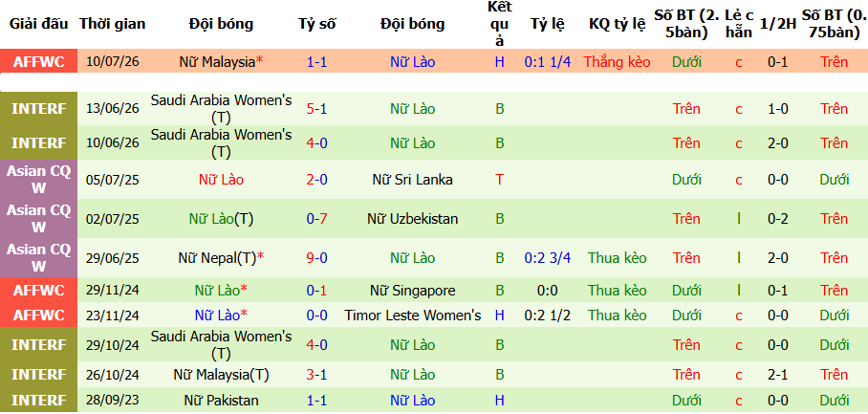
Task: Open Nữ Sri Lanka team page
Action: [412, 180]
